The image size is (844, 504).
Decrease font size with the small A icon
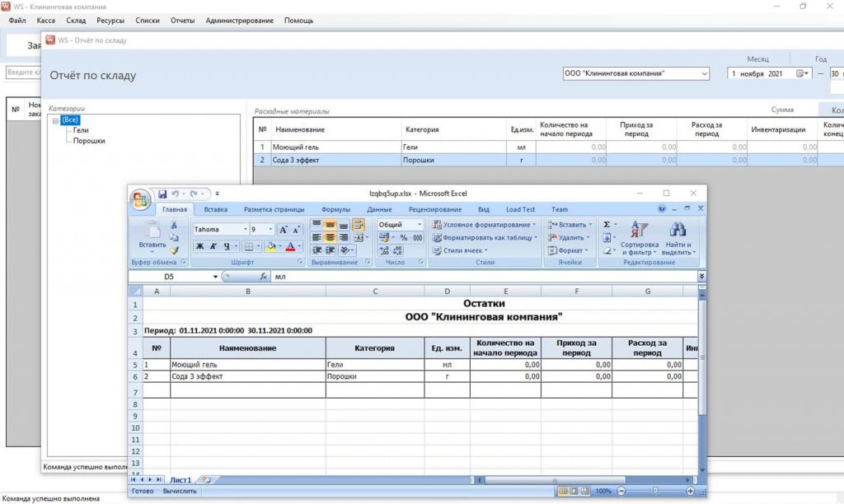point(296,230)
